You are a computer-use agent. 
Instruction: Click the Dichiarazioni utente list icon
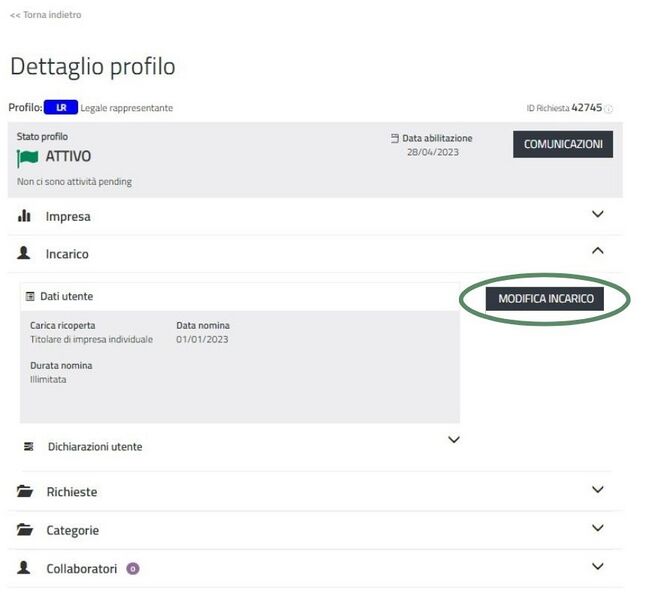pos(28,446)
